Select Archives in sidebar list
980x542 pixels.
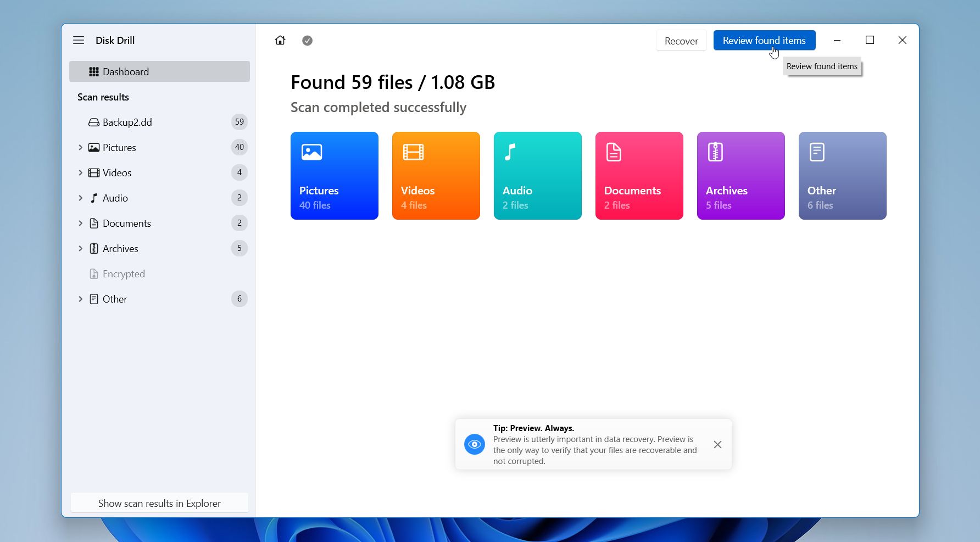159,248
